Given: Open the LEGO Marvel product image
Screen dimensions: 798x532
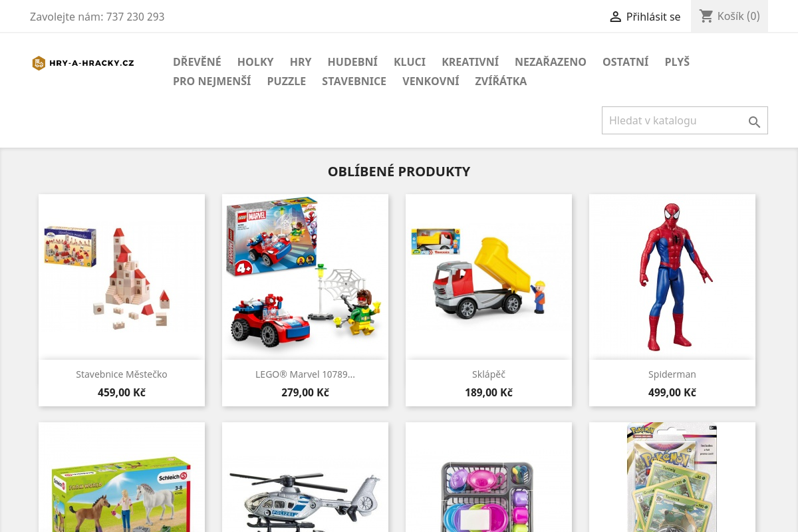Looking at the screenshot, I should (x=305, y=277).
